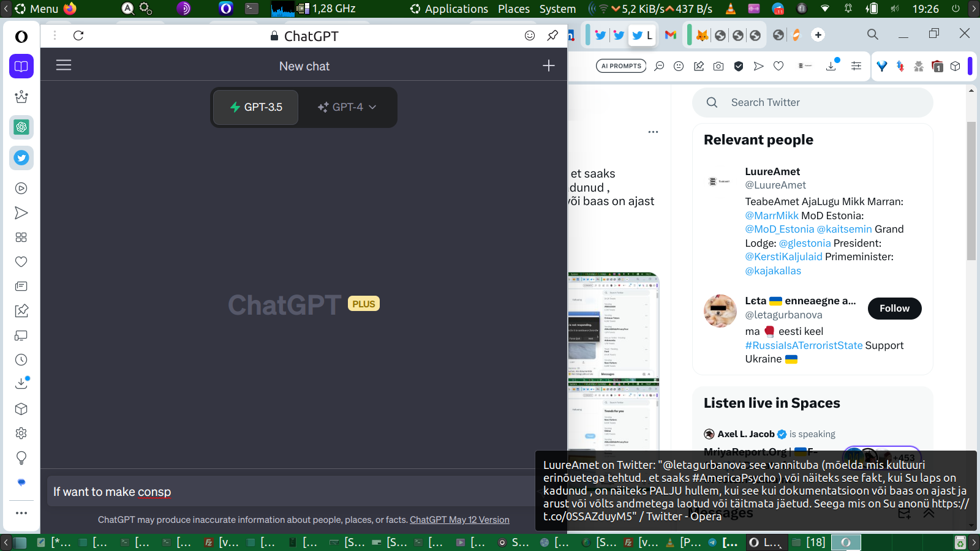This screenshot has height=551, width=980.
Task: Reload the ChatGPT sidebar panel
Action: point(78,36)
